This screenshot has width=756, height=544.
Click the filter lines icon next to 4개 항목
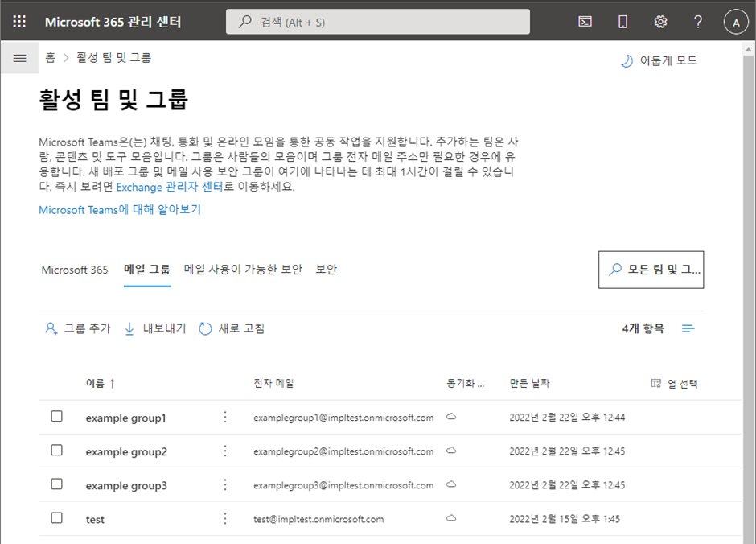[688, 328]
